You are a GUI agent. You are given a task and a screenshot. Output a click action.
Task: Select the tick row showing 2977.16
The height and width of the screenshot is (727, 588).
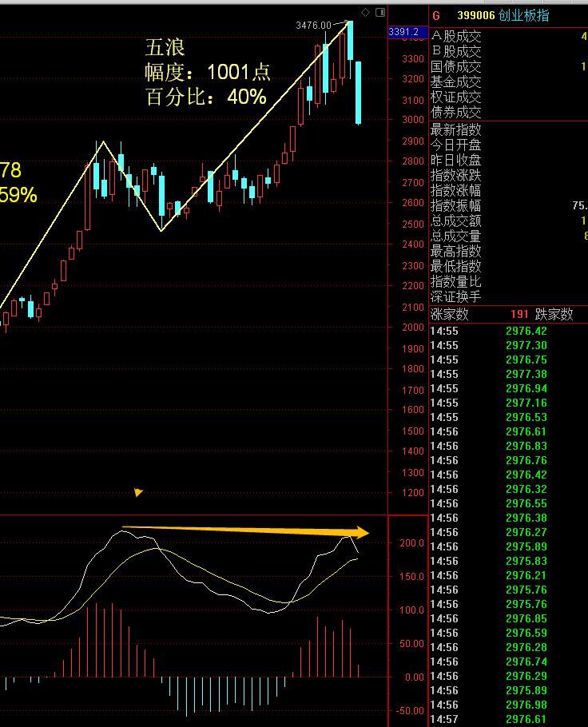pos(509,403)
